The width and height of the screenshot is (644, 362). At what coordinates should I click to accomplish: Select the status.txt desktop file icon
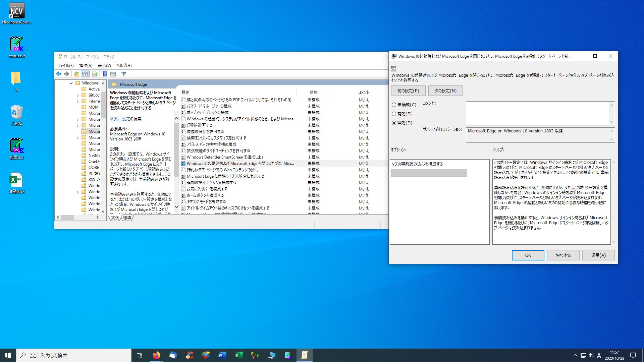coord(17,47)
